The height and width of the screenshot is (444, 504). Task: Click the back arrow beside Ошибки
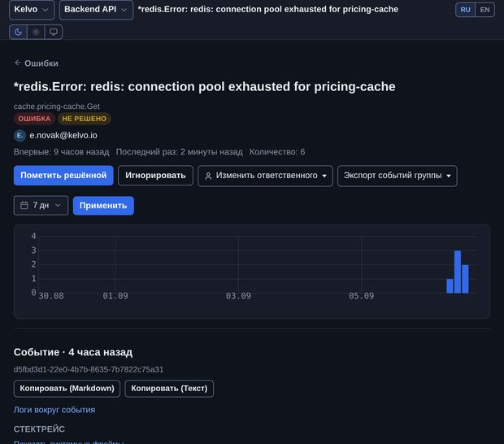tap(18, 63)
